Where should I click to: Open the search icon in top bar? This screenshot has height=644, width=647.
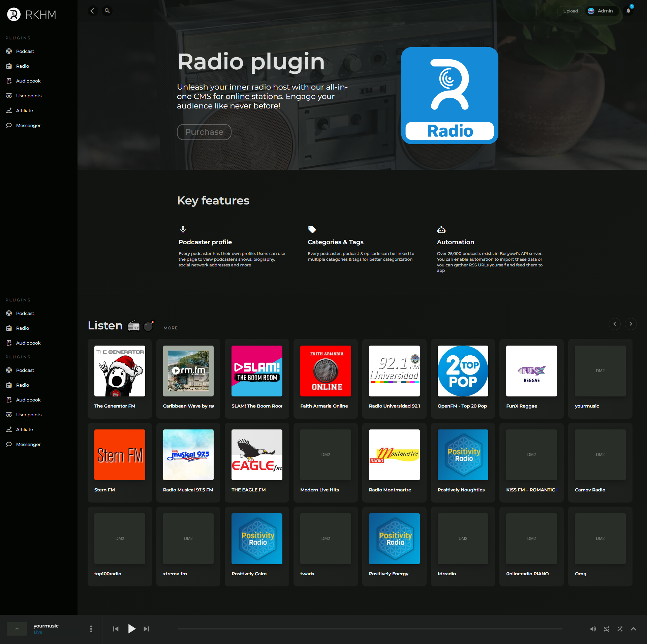[107, 11]
